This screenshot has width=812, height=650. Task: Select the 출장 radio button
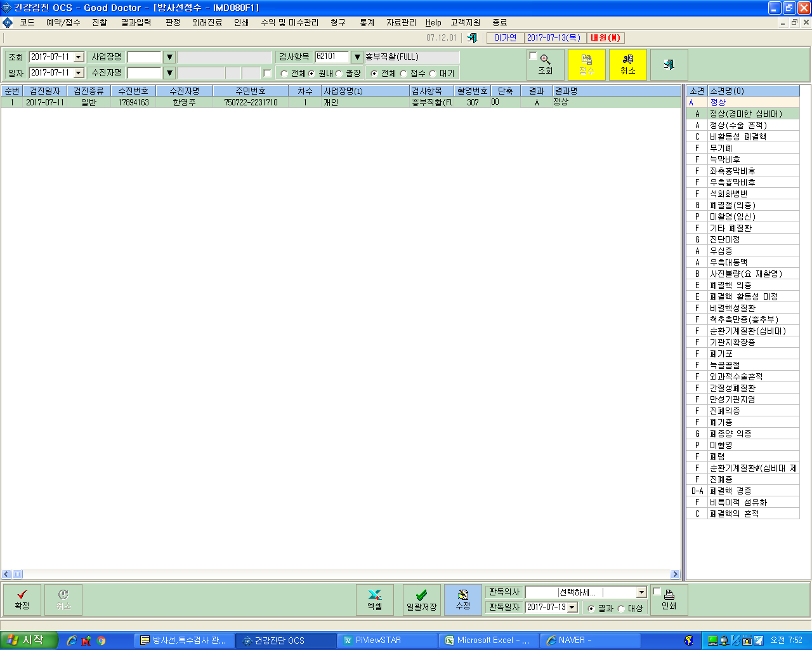(x=339, y=74)
